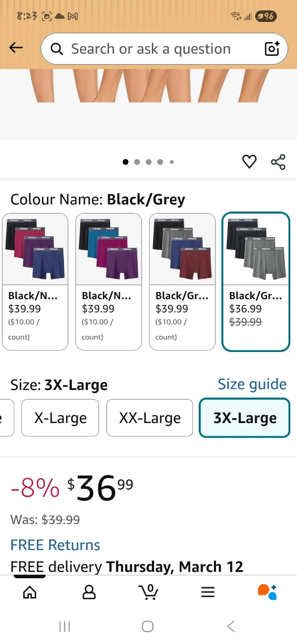This screenshot has height=644, width=297.
Task: Go to Home tab icon
Action: [x=29, y=592]
